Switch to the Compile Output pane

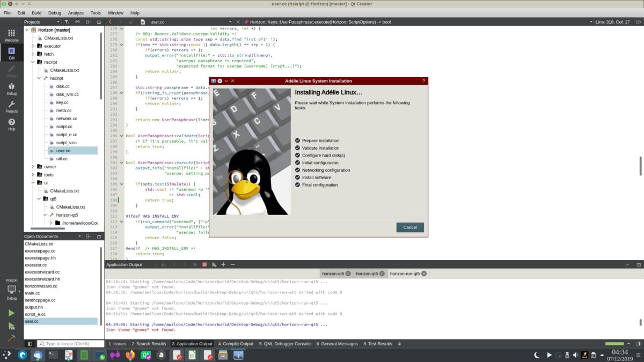click(x=236, y=344)
